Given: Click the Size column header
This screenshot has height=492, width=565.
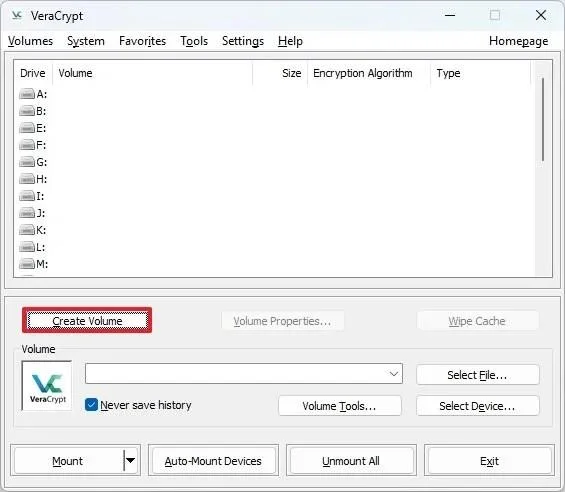Looking at the screenshot, I should (x=280, y=73).
